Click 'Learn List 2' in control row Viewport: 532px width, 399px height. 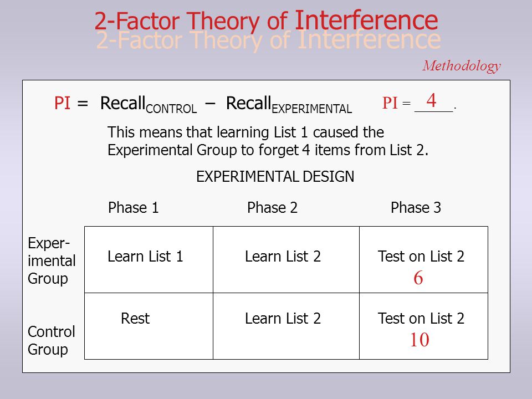[x=283, y=319]
